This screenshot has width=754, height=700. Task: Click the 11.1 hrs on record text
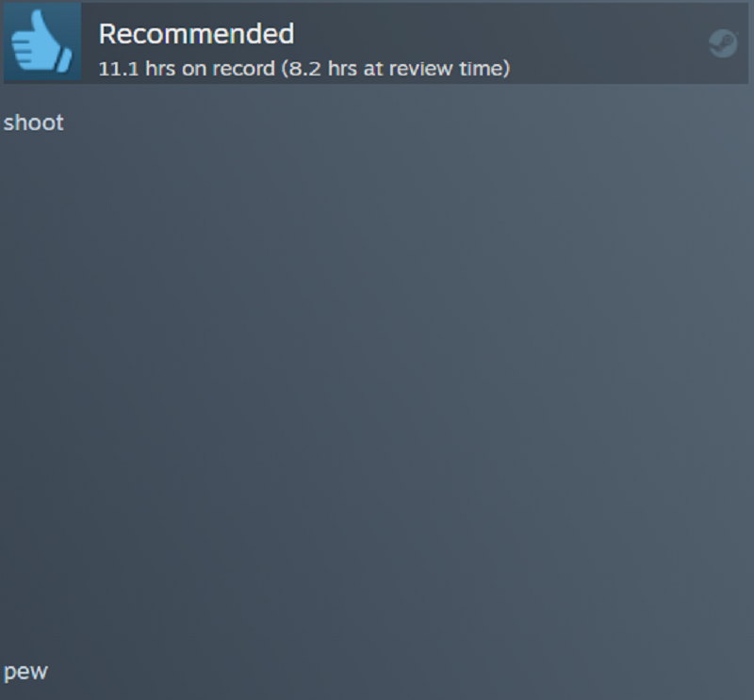click(187, 69)
